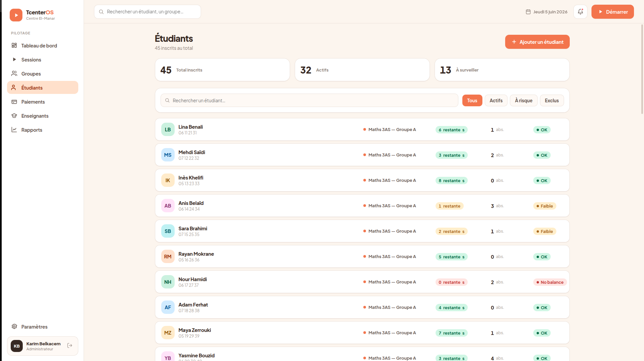Filter by Actifs students

pos(496,100)
